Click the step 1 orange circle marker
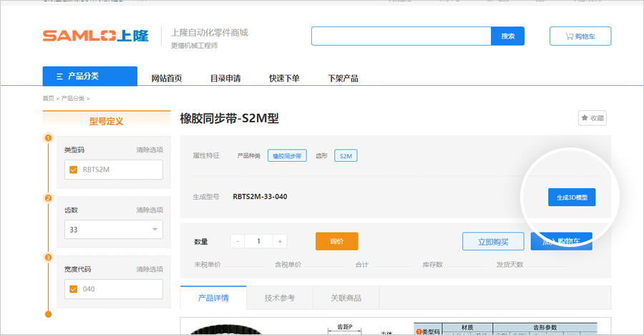The image size is (644, 335). click(x=48, y=138)
